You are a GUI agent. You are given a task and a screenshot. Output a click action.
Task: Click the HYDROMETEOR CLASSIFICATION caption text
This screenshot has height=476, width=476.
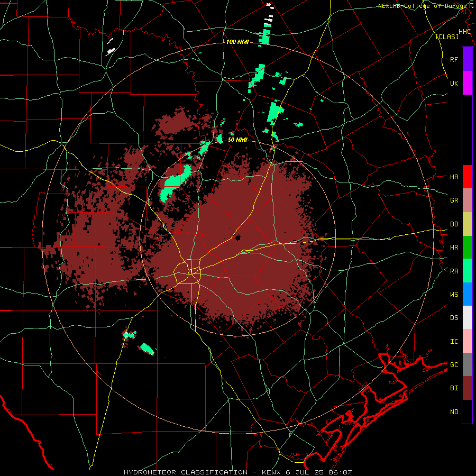tap(186, 472)
